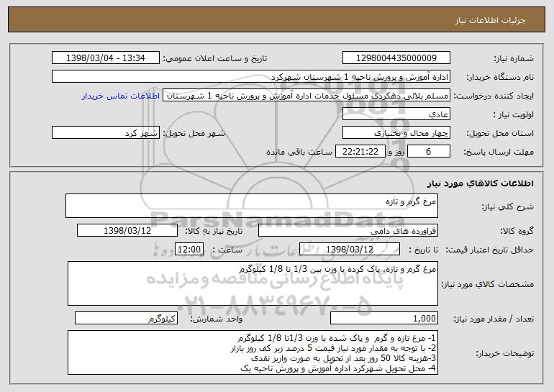The height and width of the screenshot is (392, 554).
Task: Click the label تاریخ نیاز به کالا
Action: [x=214, y=231]
